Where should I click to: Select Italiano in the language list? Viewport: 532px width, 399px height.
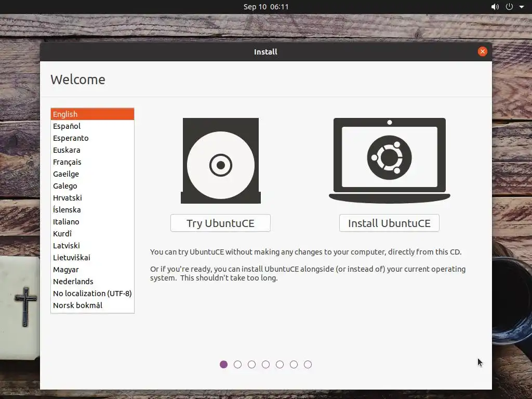point(92,221)
